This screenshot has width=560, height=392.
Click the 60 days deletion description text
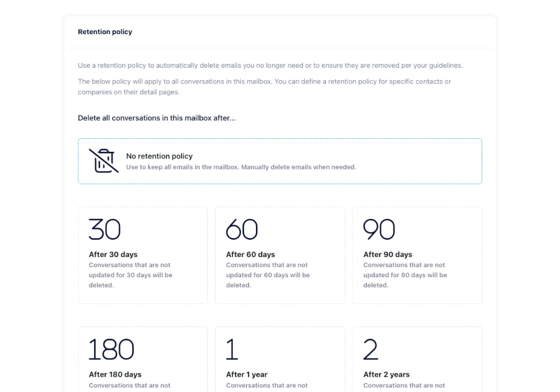[268, 275]
